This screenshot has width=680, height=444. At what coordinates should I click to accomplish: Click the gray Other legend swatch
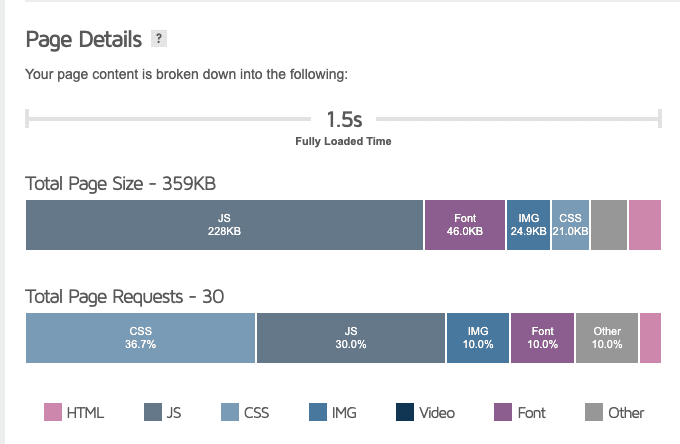point(594,412)
